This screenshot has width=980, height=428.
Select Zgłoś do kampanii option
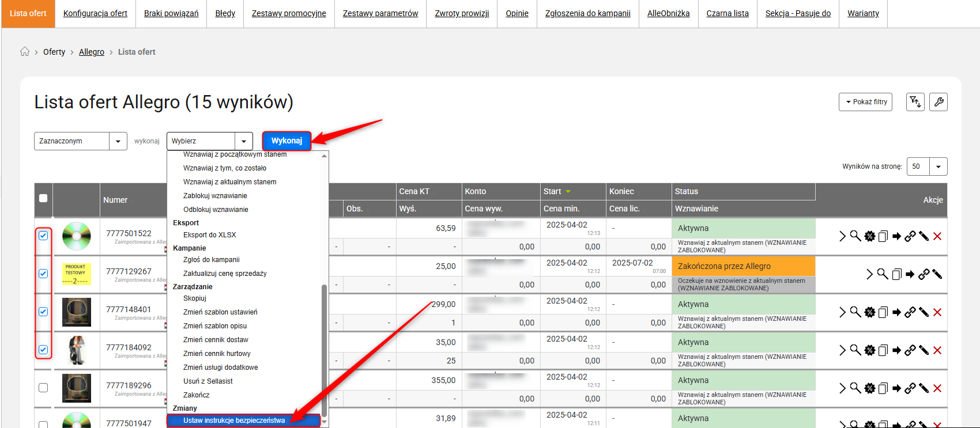(x=212, y=260)
